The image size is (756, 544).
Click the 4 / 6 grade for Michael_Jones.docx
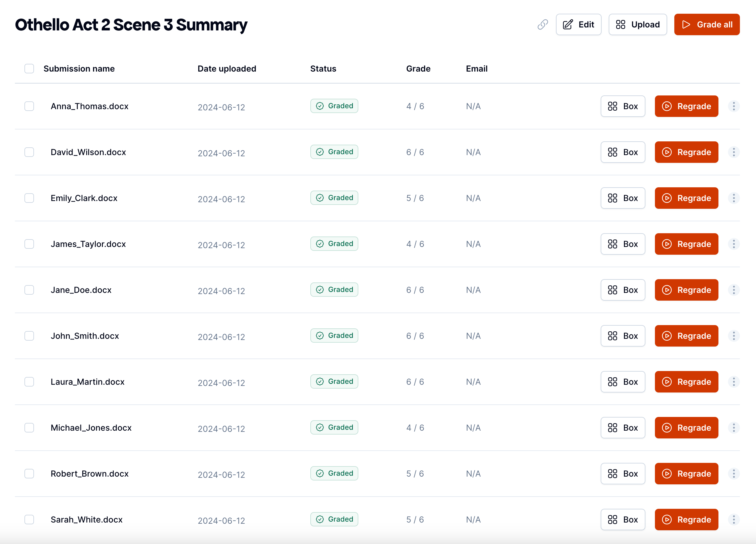point(415,428)
